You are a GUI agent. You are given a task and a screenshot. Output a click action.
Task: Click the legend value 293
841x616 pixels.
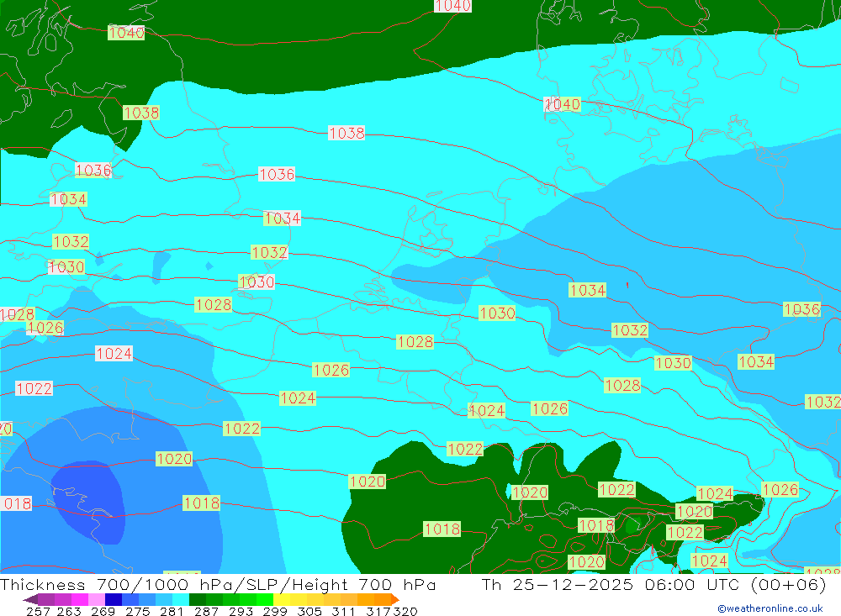[x=241, y=611]
